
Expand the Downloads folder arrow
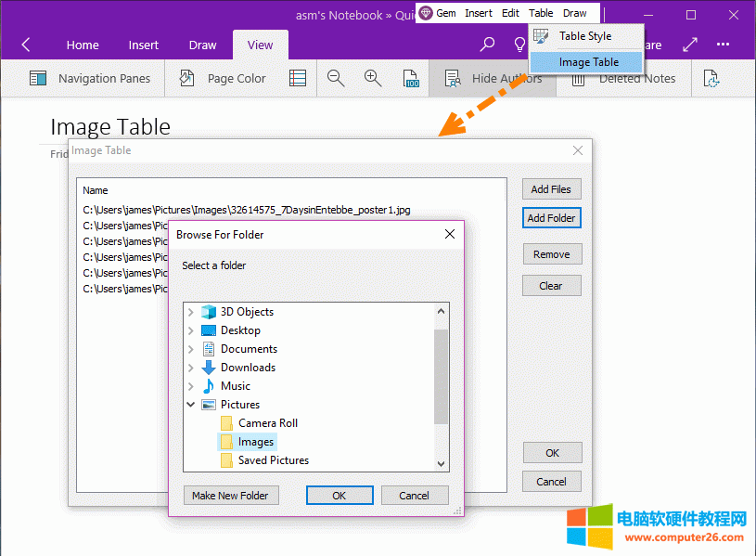191,368
